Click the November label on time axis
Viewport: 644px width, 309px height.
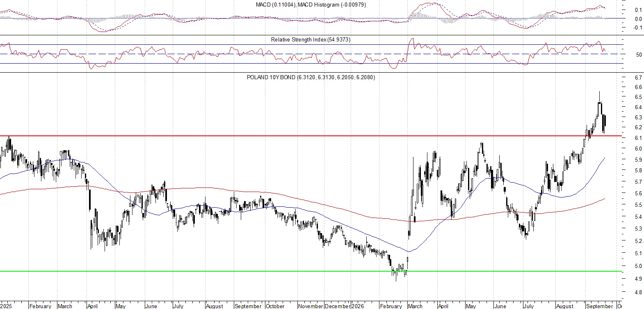pos(311,306)
